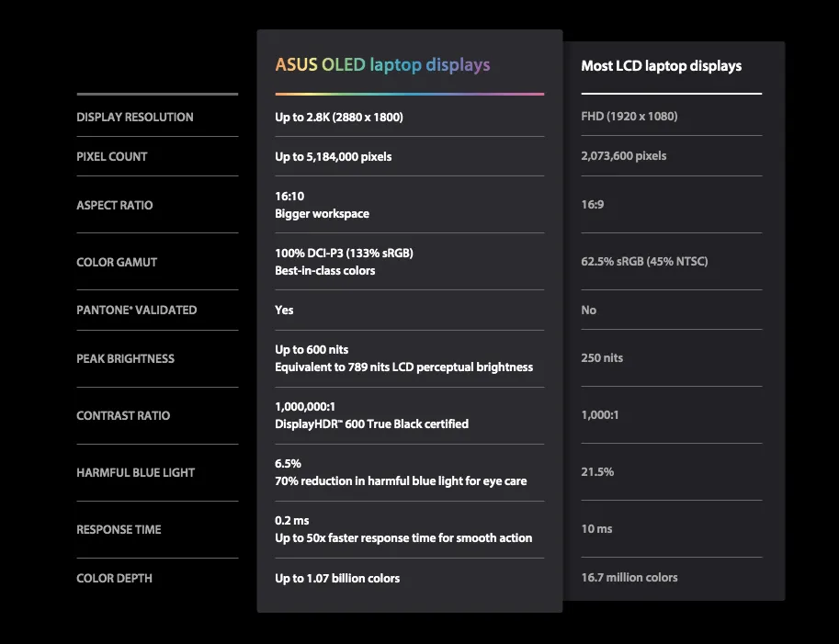Viewport: 839px width, 644px height.
Task: Click the 'Yes' Pantone value
Action: coord(284,311)
